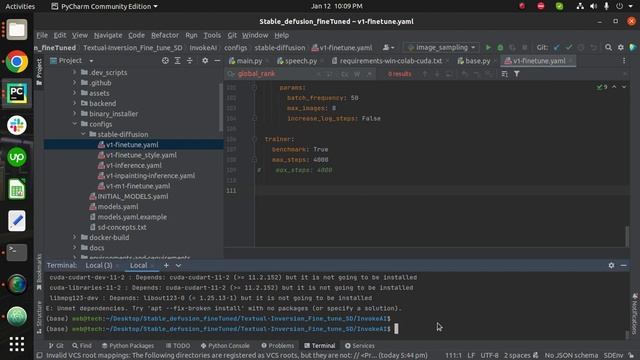Hide the Project tool window
640x360 pixels.
click(x=217, y=60)
